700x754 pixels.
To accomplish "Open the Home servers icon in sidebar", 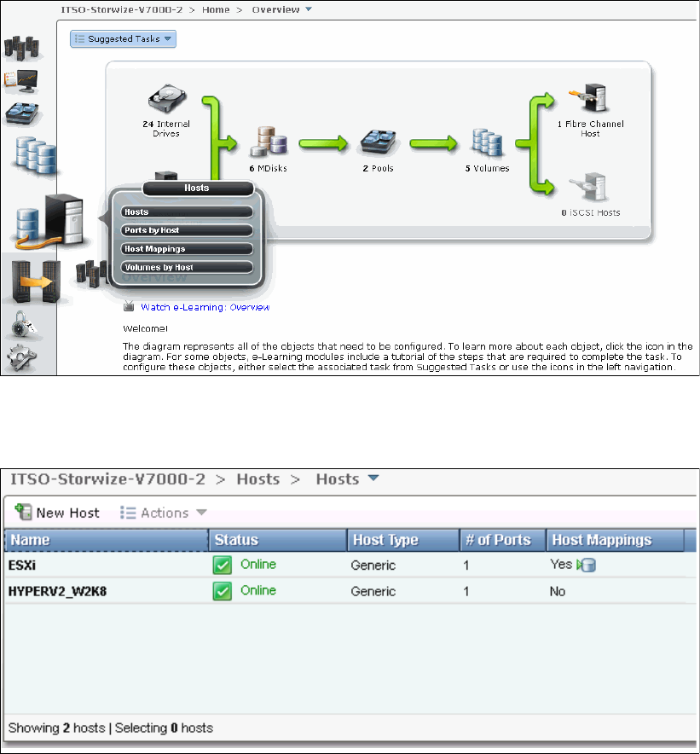I will (x=23, y=47).
